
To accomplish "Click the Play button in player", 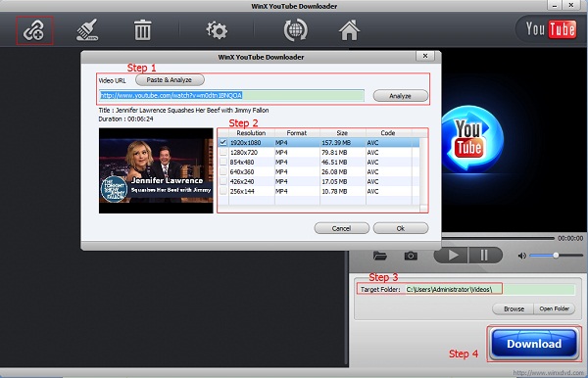I will pos(451,256).
